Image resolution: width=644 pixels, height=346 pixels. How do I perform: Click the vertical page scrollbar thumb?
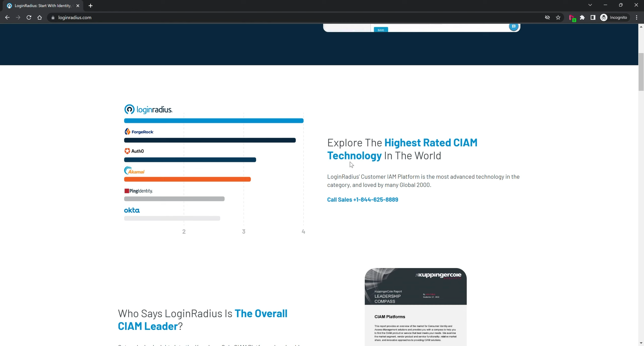(641, 72)
